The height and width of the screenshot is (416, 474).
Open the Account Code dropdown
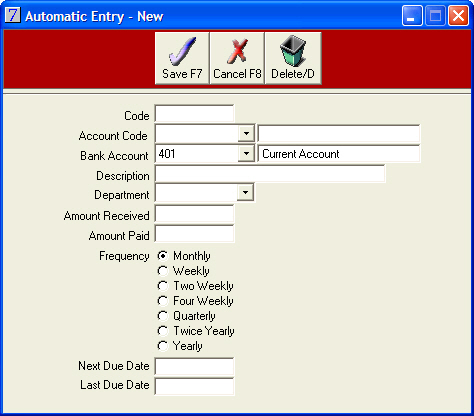(246, 134)
